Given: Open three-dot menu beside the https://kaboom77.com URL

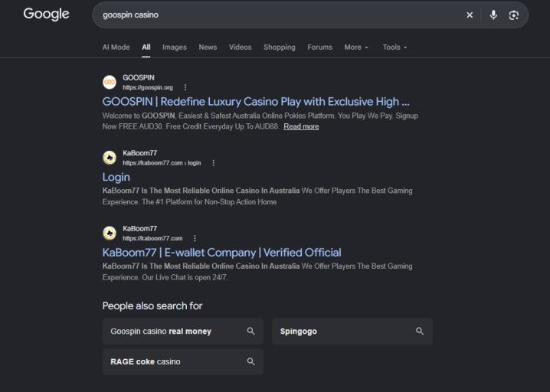Looking at the screenshot, I should (195, 238).
